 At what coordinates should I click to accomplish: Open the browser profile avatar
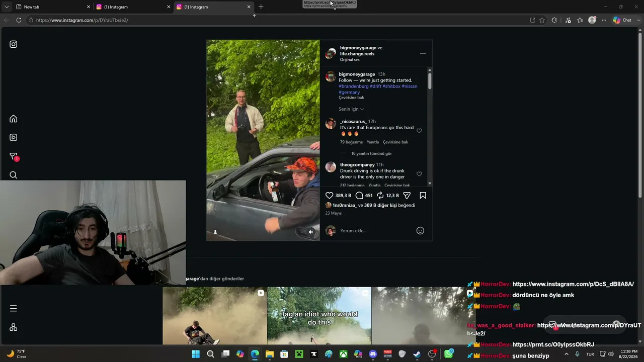(592, 20)
